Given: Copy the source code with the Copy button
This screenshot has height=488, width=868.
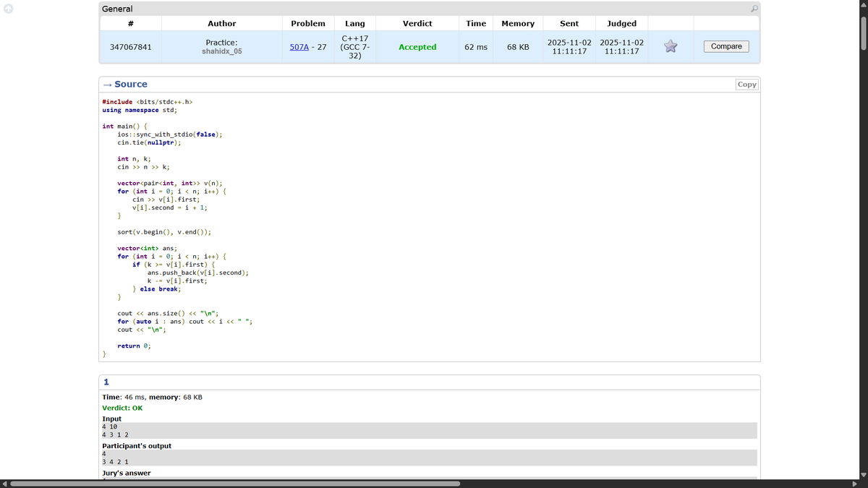Looking at the screenshot, I should coord(746,85).
